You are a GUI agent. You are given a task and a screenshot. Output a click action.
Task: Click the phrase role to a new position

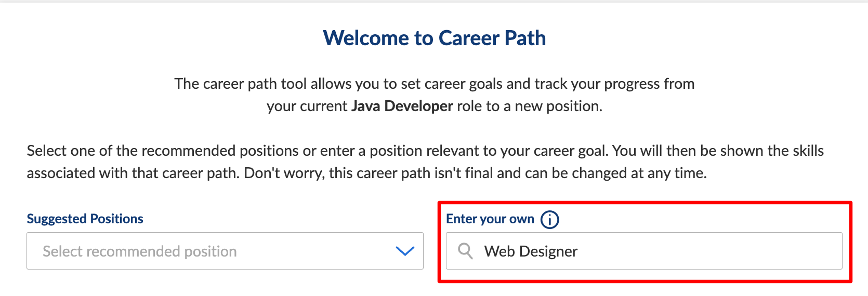[x=530, y=106]
